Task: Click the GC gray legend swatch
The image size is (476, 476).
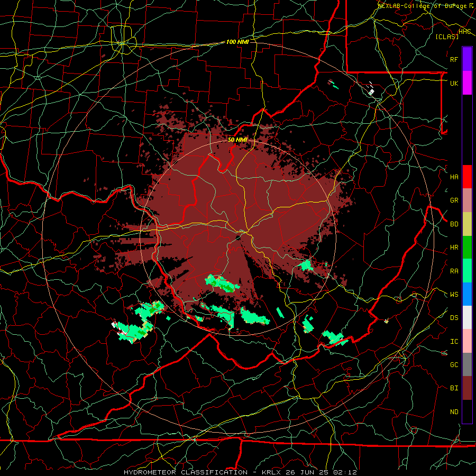Action: 467,364
